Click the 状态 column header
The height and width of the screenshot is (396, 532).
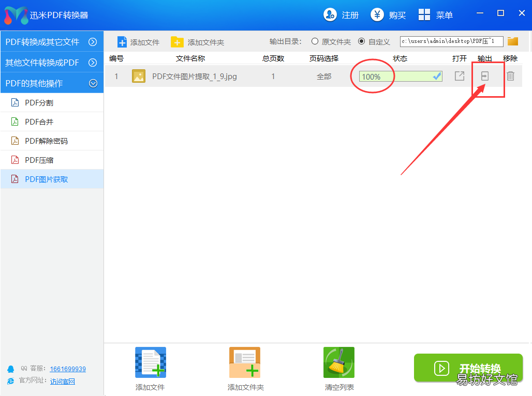point(400,58)
